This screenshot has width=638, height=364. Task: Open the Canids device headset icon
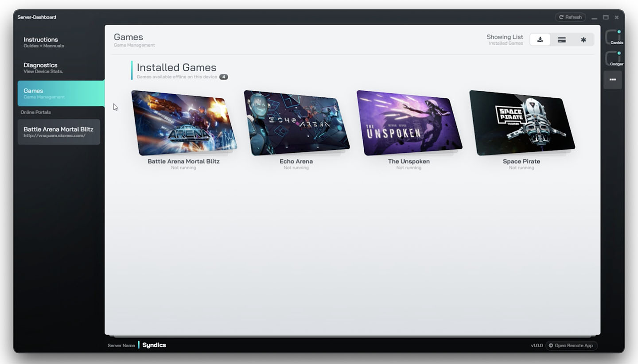tap(613, 37)
